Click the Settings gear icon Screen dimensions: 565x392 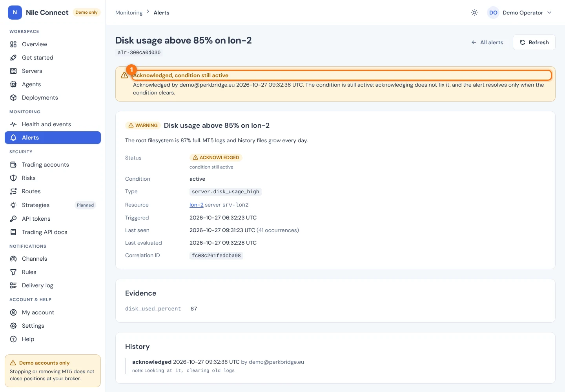click(x=13, y=326)
